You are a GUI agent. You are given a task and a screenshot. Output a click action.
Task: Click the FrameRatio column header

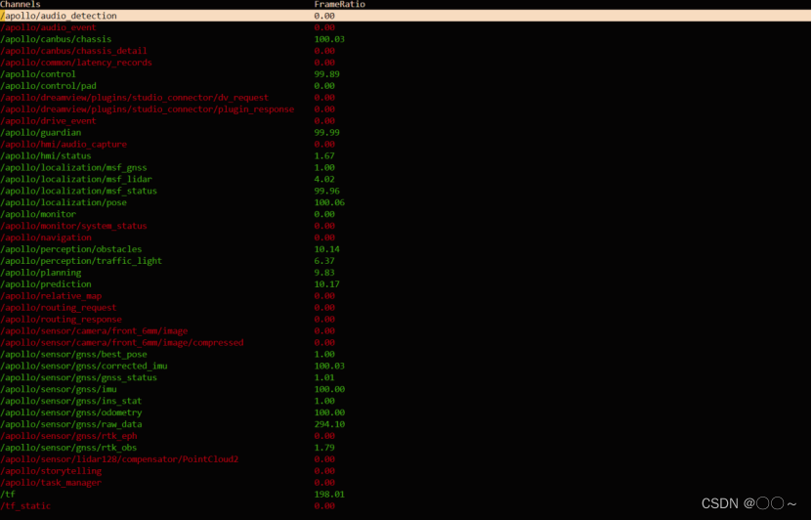click(x=340, y=4)
